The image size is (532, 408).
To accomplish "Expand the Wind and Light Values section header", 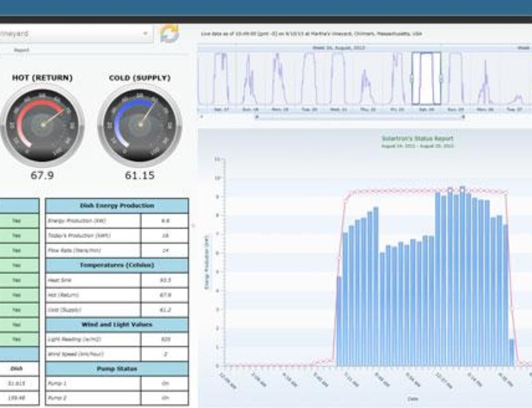I will 116,325.
